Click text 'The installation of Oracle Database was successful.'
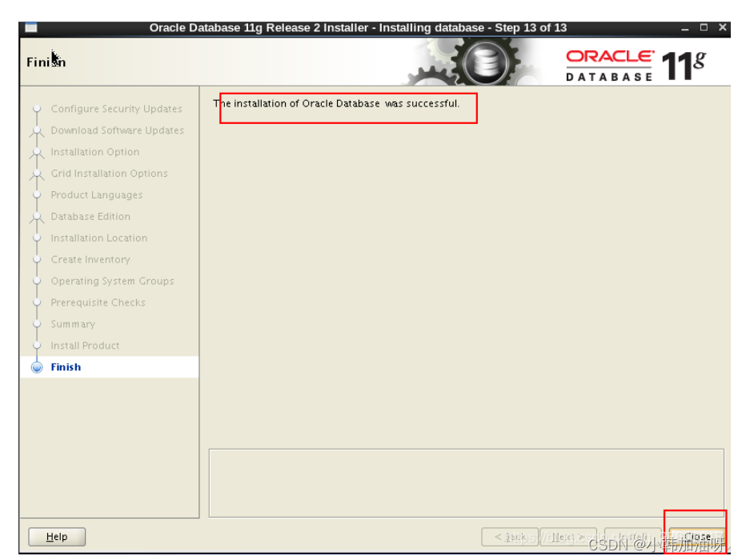Image resolution: width=738 pixels, height=560 pixels. [x=336, y=103]
